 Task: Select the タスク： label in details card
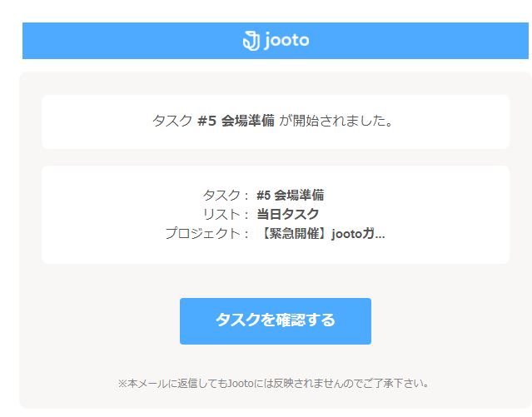(225, 196)
